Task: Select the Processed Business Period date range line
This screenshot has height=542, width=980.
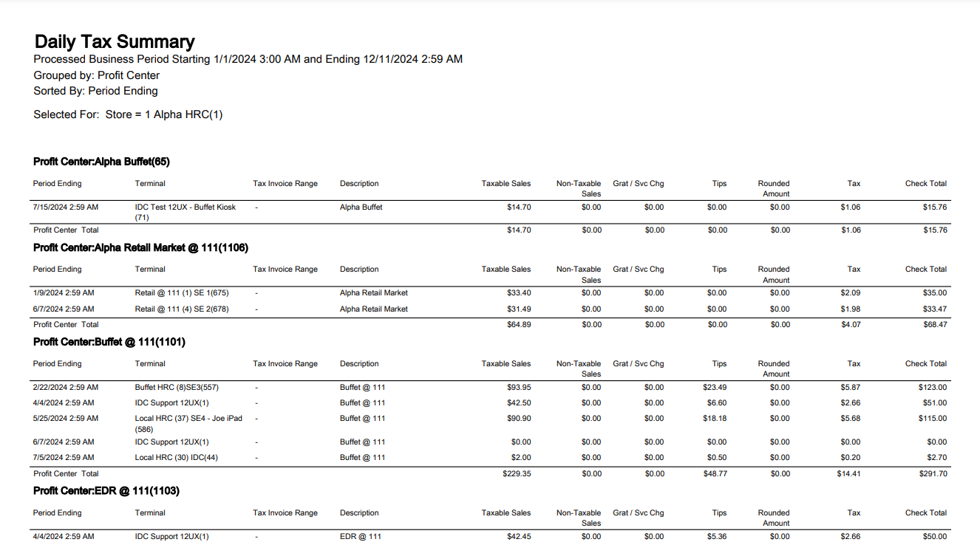Action: 248,59
